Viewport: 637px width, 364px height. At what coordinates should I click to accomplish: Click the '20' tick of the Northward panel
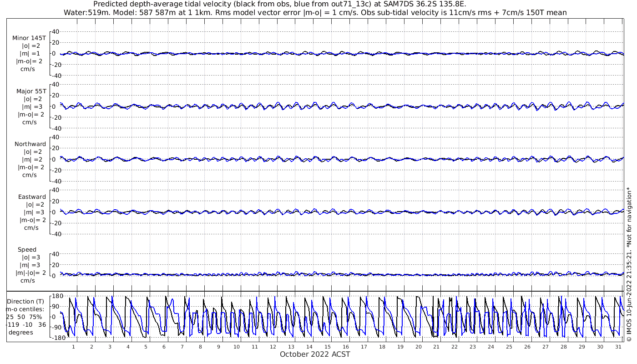[x=56, y=148]
